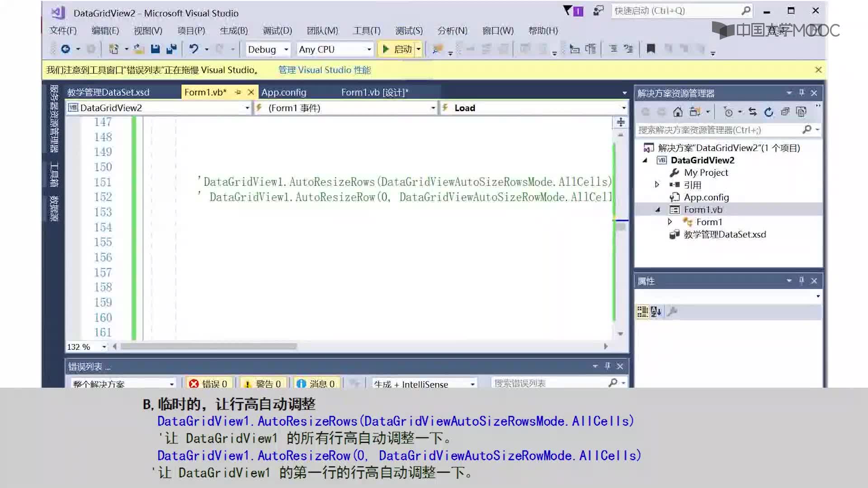Click the uncomment selected lines icon
The height and width of the screenshot is (488, 868).
click(628, 49)
